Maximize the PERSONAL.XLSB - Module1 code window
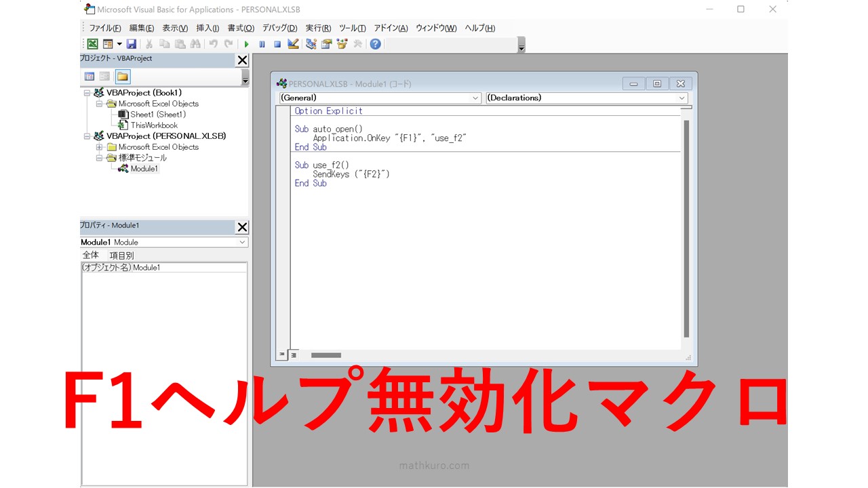The image size is (868, 488). (656, 84)
